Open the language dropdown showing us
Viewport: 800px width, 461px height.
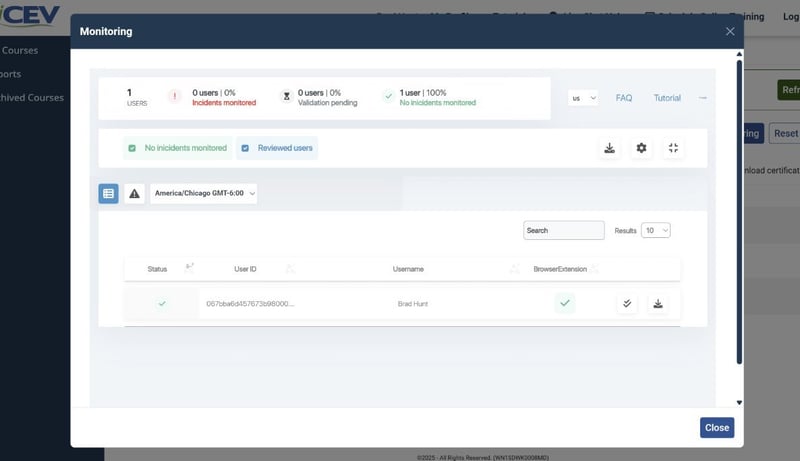[583, 98]
